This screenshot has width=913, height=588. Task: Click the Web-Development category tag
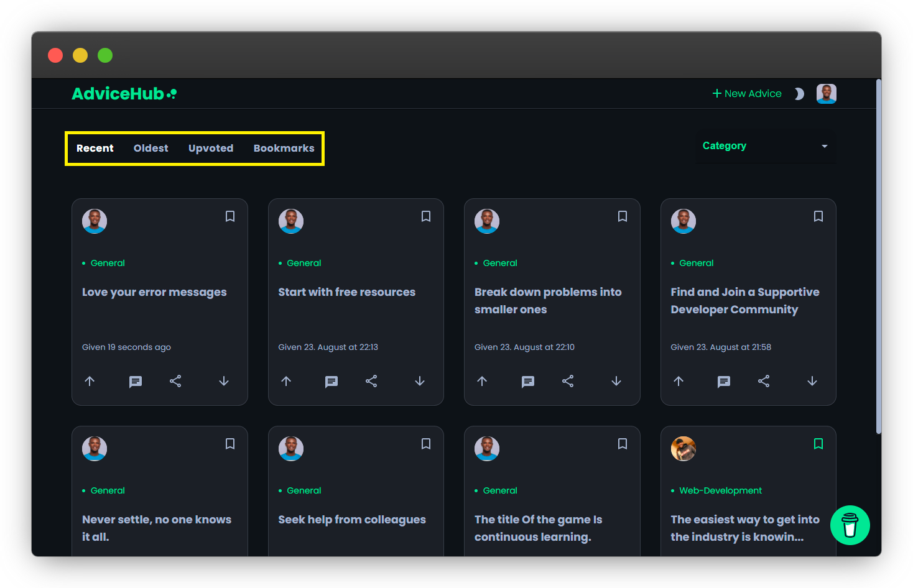pos(720,490)
